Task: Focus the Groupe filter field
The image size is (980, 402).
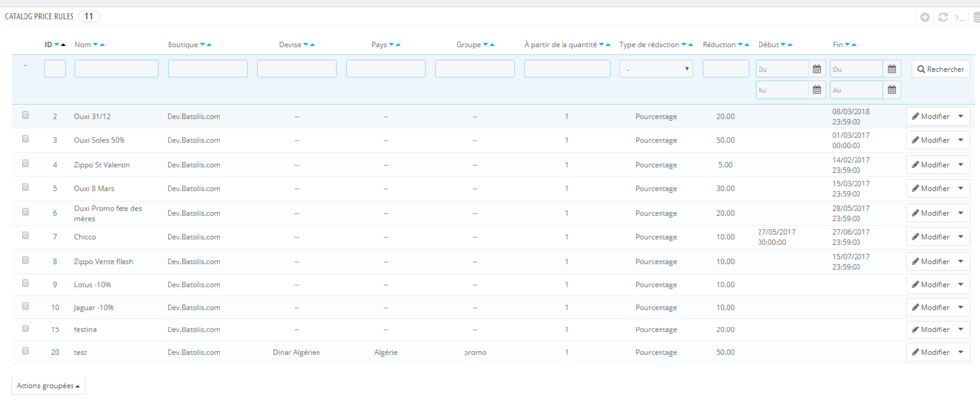Action: coord(475,69)
